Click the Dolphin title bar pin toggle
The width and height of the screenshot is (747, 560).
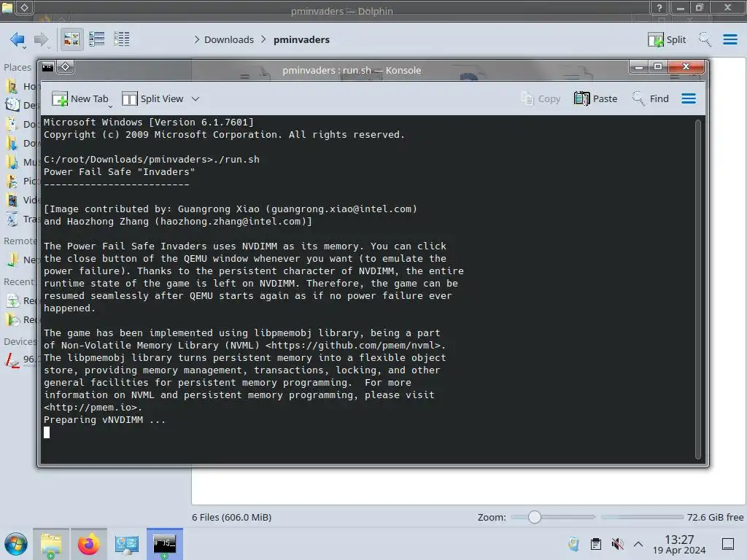(x=24, y=7)
